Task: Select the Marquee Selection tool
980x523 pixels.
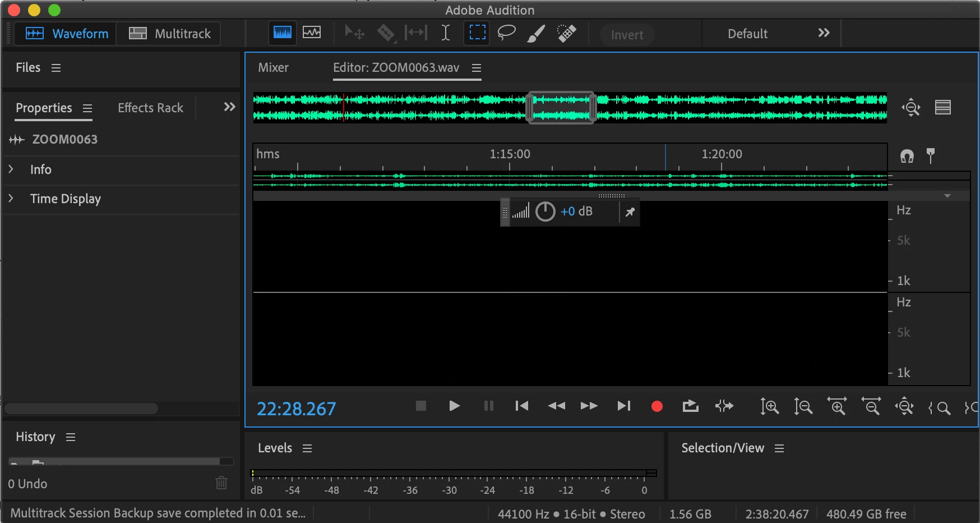Action: 477,33
